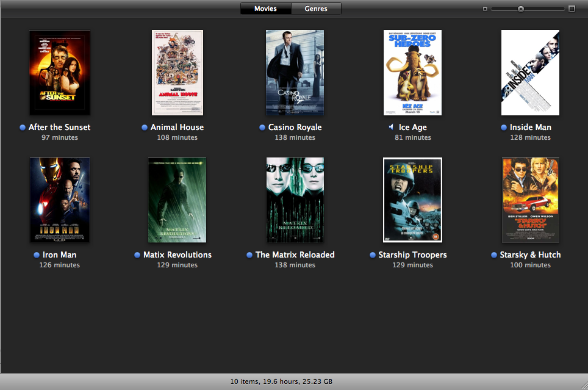Click the Inside Man title text
The width and height of the screenshot is (588, 390).
tap(531, 127)
